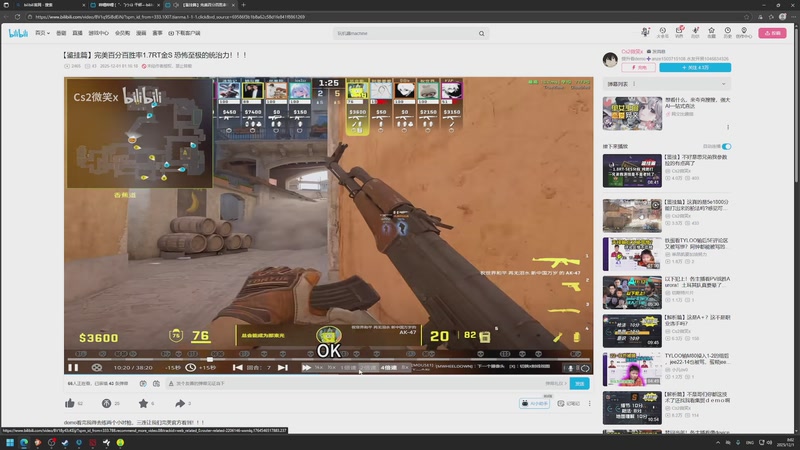
Task: Open the AI小助手 assistant button
Action: 534,403
